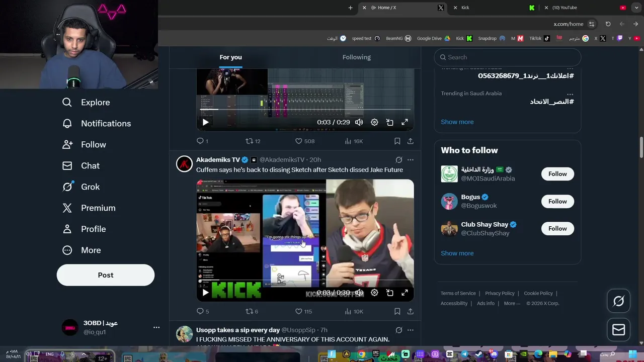Expand Show more under trending list

click(457, 122)
